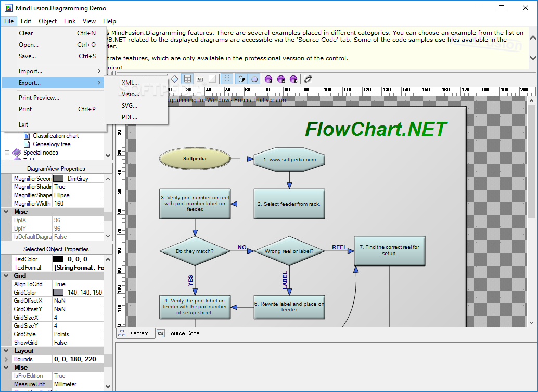The width and height of the screenshot is (538, 392).
Task: Open the Link menu
Action: (x=70, y=21)
